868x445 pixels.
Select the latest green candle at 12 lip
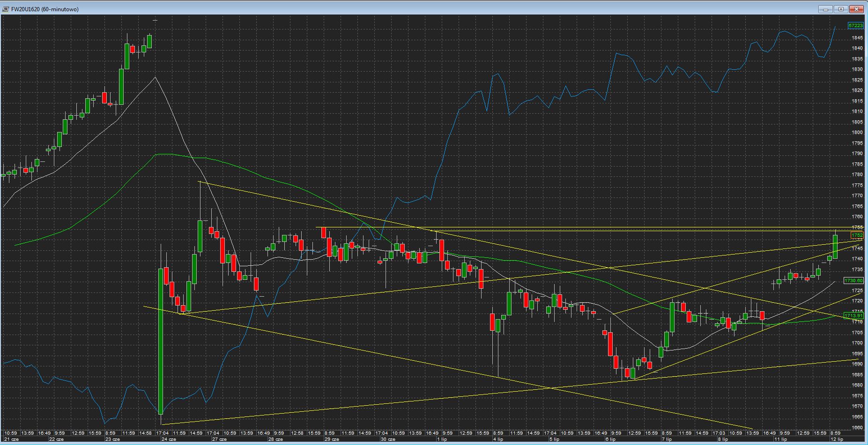835,246
